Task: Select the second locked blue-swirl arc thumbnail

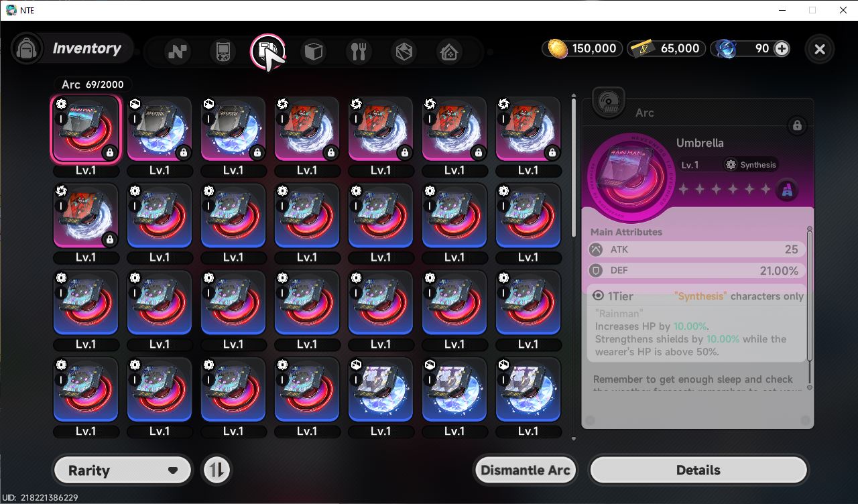Action: 233,129
